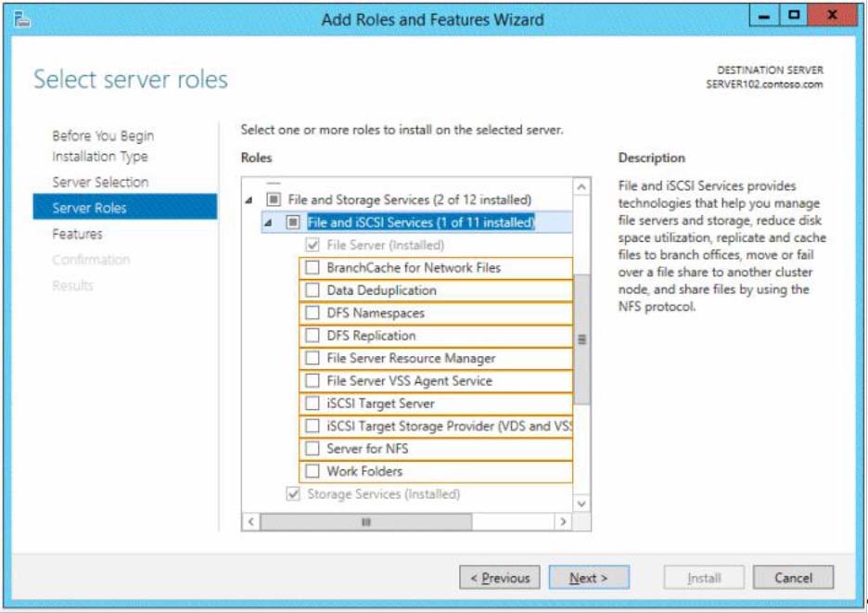
Task: Maximize the wizard window
Action: pos(794,16)
